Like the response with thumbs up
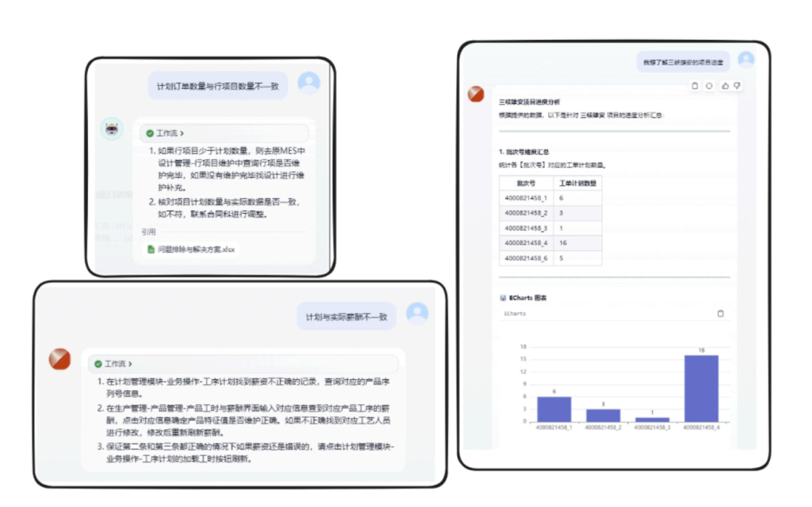 point(726,86)
